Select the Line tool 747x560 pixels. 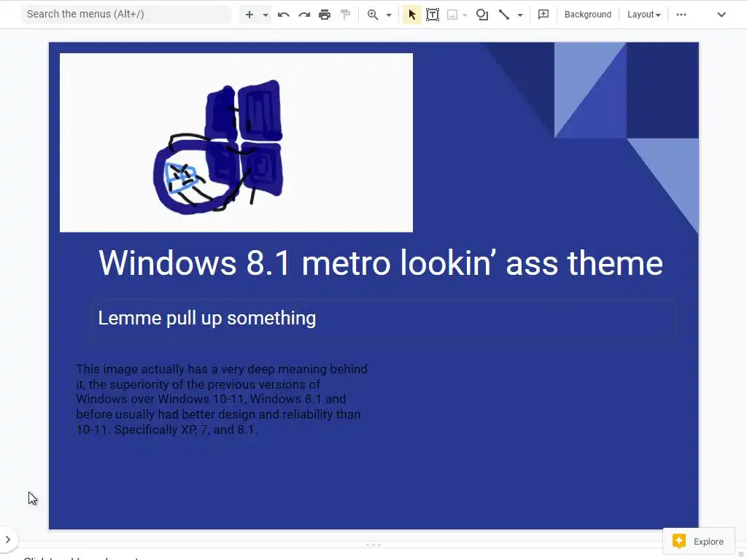(504, 15)
